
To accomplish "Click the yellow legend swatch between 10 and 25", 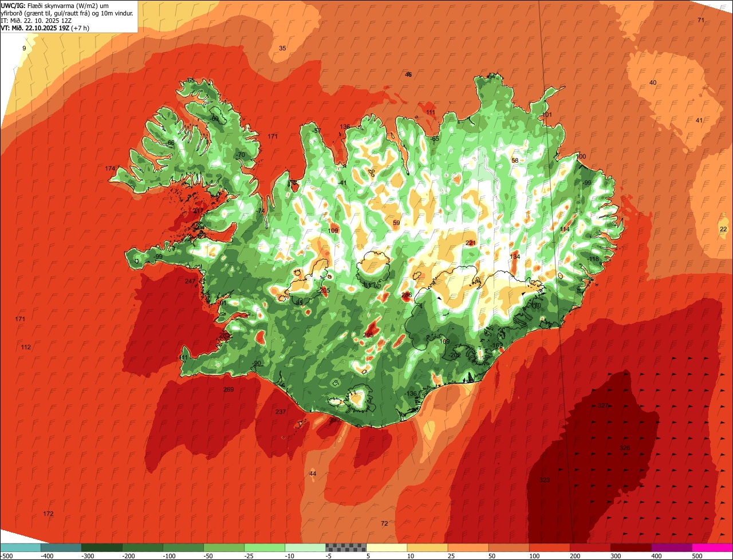I will [x=427, y=547].
